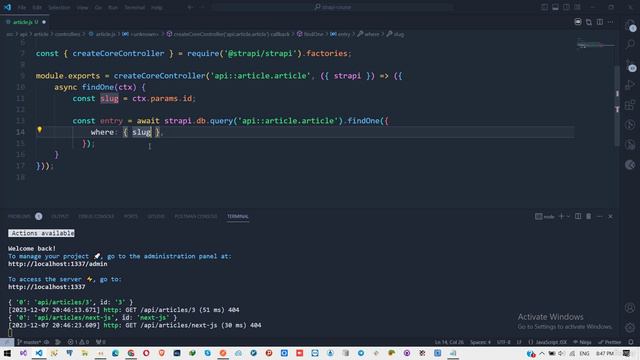Click createCoreController breadcrumb segment
The width and height of the screenshot is (640, 360).
(228, 34)
